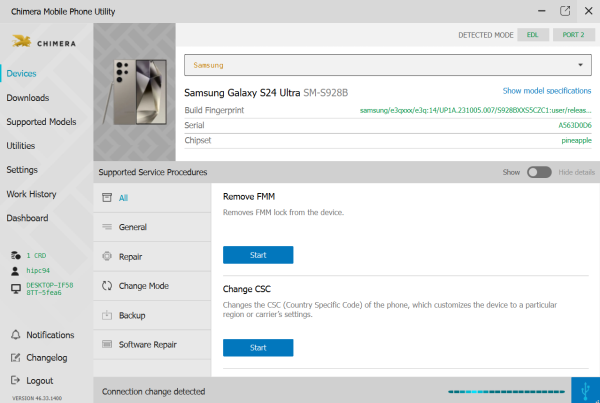600x403 pixels.
Task: Click the user profile icon
Action: 15,271
